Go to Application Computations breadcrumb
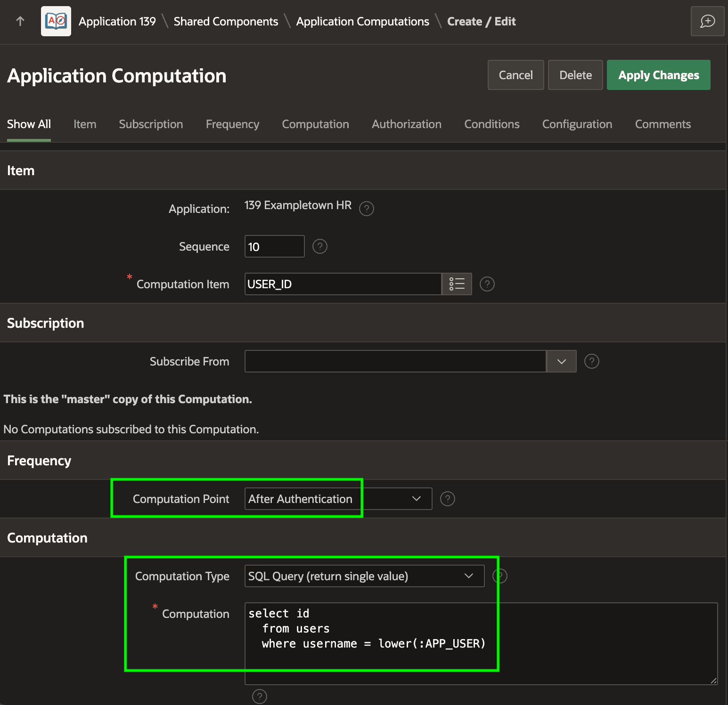This screenshot has height=705, width=728. coord(363,21)
